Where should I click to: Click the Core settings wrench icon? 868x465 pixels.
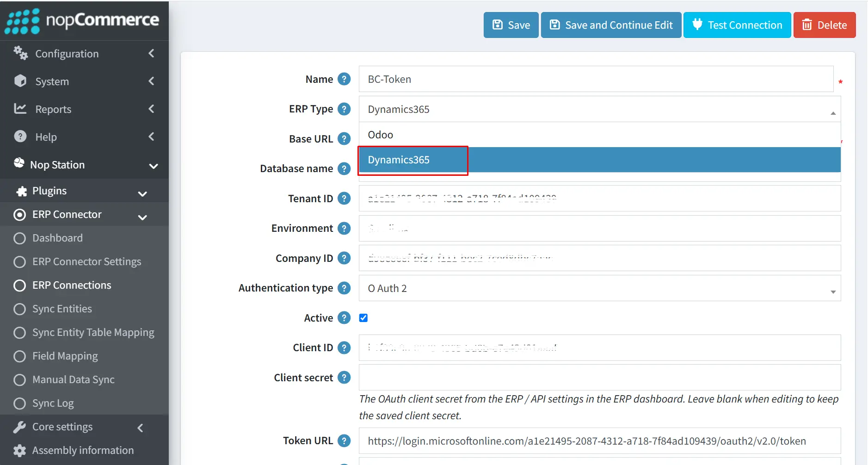(x=19, y=427)
